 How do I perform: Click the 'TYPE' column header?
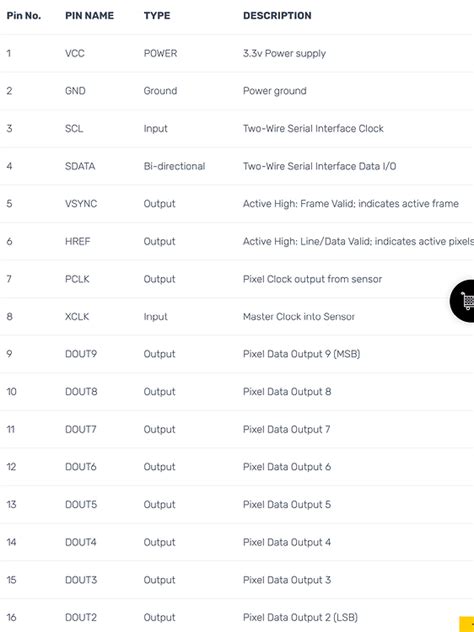pos(157,16)
